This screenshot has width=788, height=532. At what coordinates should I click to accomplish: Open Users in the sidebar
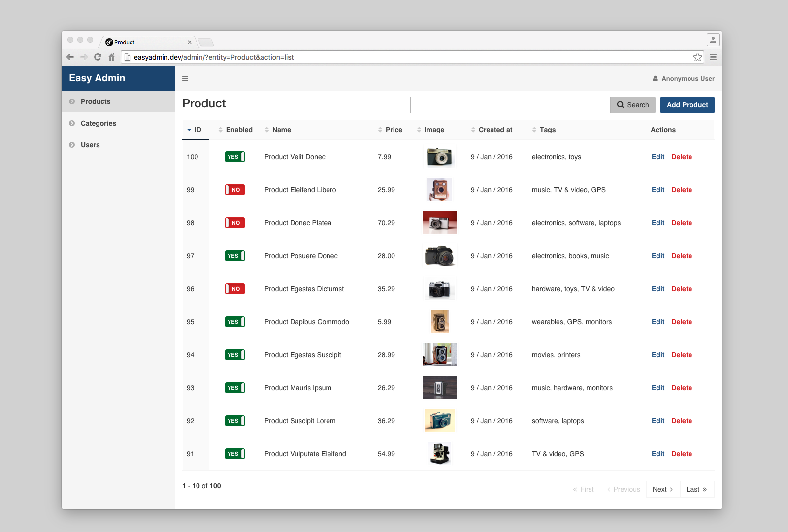pos(90,145)
